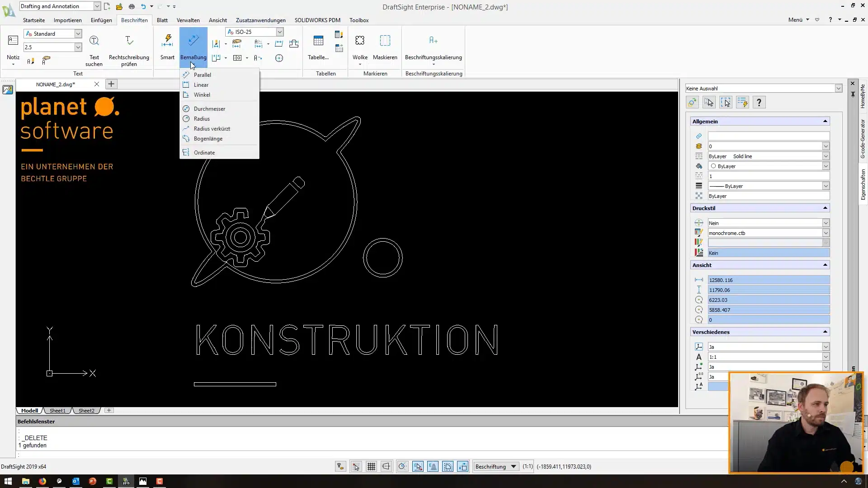868x488 pixels.
Task: Open the ByLayer line color dropdown
Action: click(826, 166)
